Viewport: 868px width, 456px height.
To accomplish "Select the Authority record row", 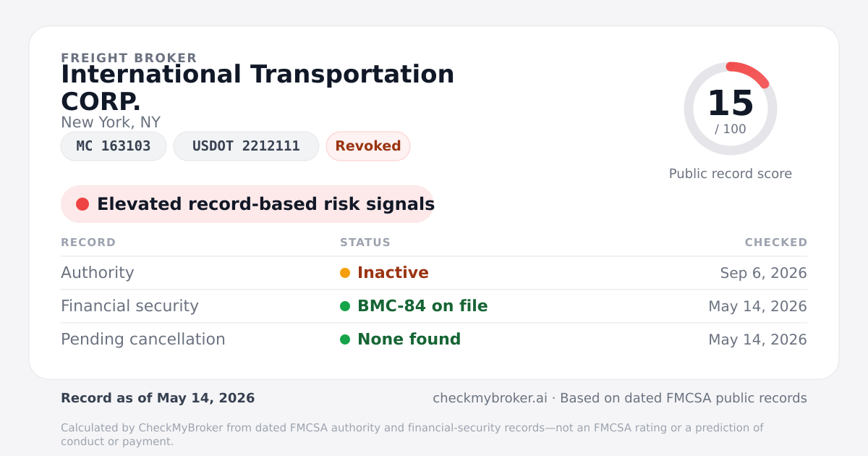I will click(434, 273).
